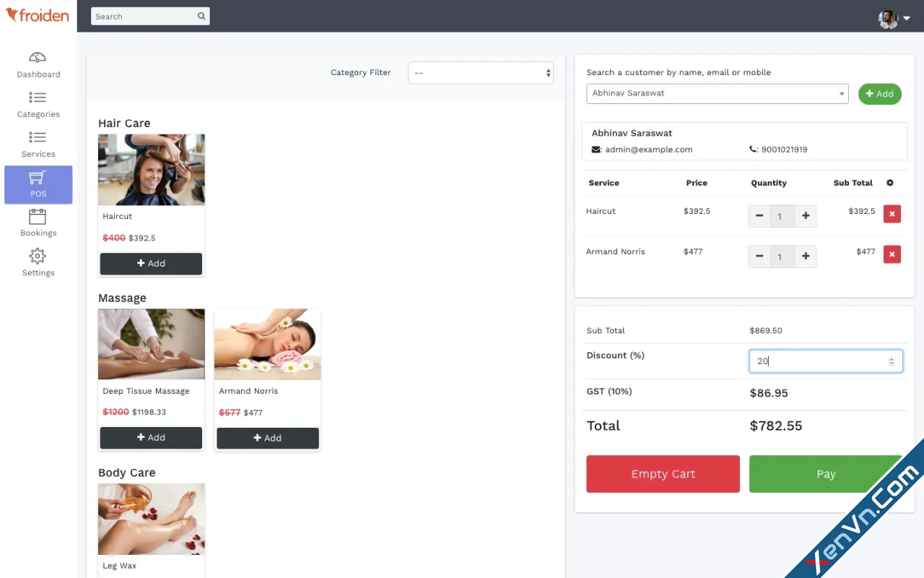Image resolution: width=924 pixels, height=578 pixels.
Task: Open the Bookings calendar
Action: click(x=38, y=224)
